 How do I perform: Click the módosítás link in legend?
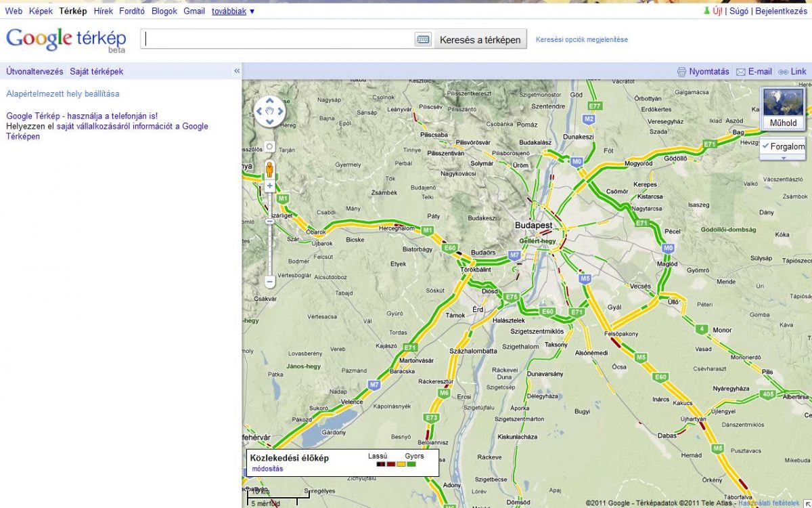(x=267, y=469)
